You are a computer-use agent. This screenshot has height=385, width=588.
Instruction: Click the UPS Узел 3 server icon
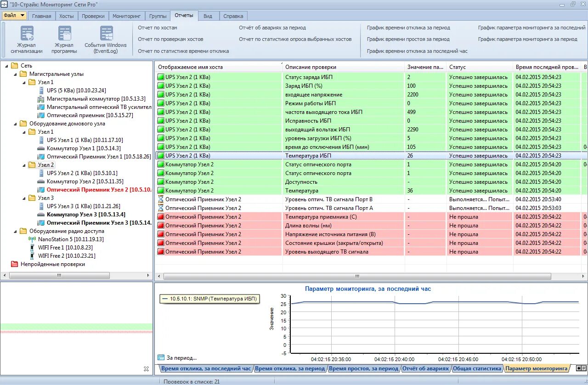point(41,206)
